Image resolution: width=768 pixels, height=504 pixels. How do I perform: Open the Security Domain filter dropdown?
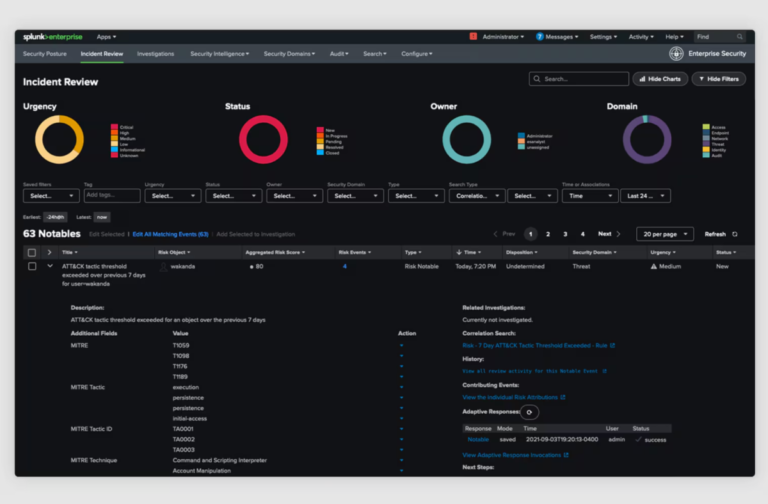coord(355,196)
